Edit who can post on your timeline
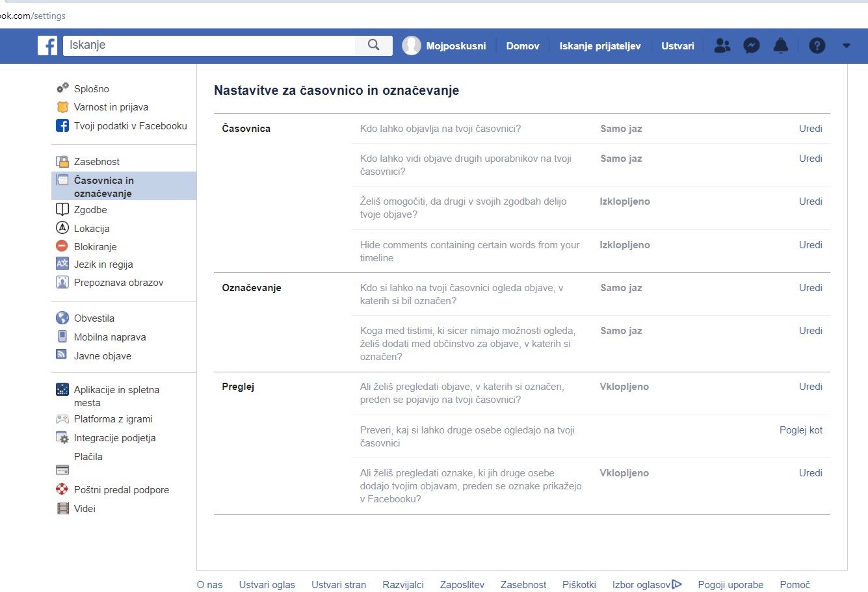Image resolution: width=868 pixels, height=592 pixels. (810, 129)
